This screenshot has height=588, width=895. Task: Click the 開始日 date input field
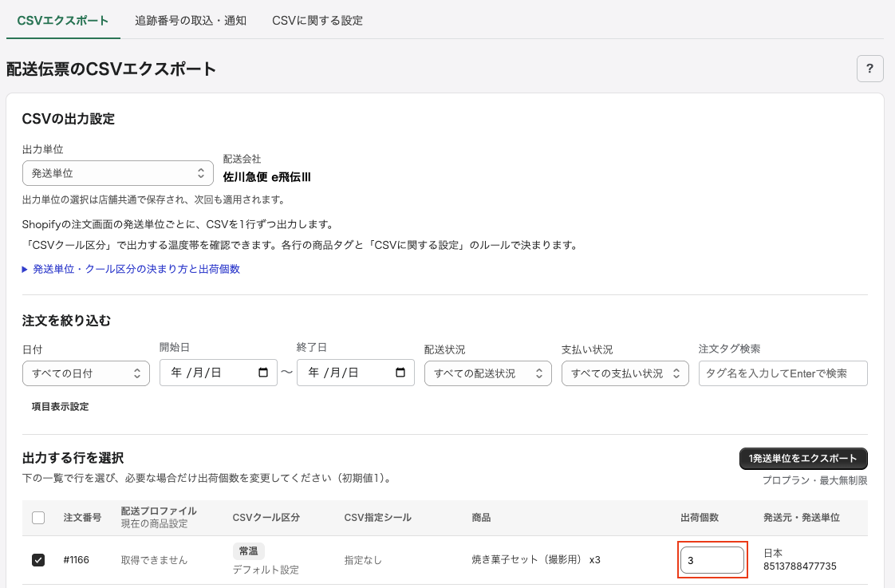coord(218,373)
